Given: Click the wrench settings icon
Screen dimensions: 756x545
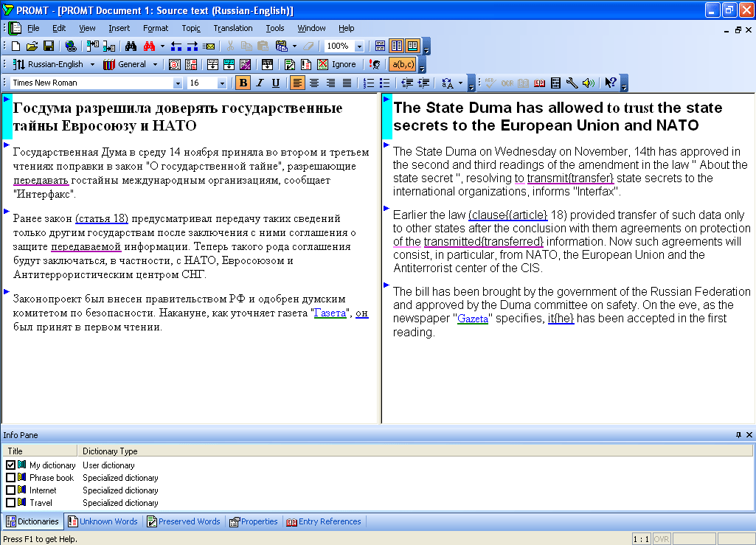Looking at the screenshot, I should click(x=572, y=83).
